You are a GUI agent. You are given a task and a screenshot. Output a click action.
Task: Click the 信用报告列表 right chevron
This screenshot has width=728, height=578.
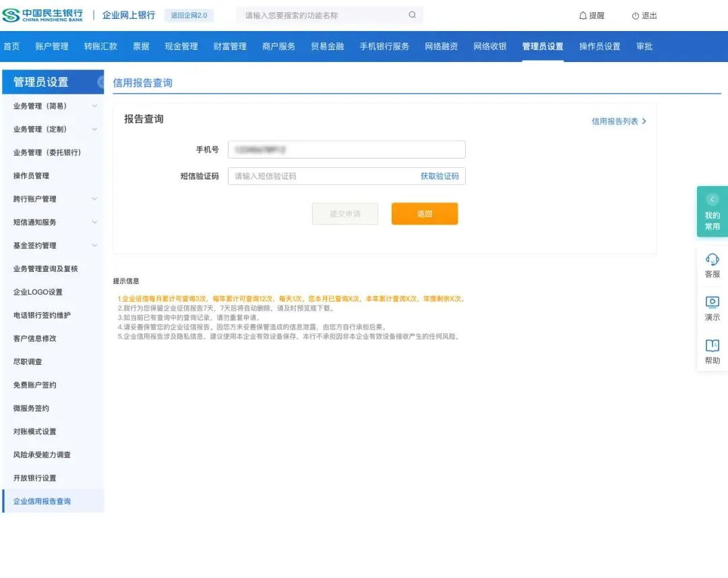tap(644, 121)
